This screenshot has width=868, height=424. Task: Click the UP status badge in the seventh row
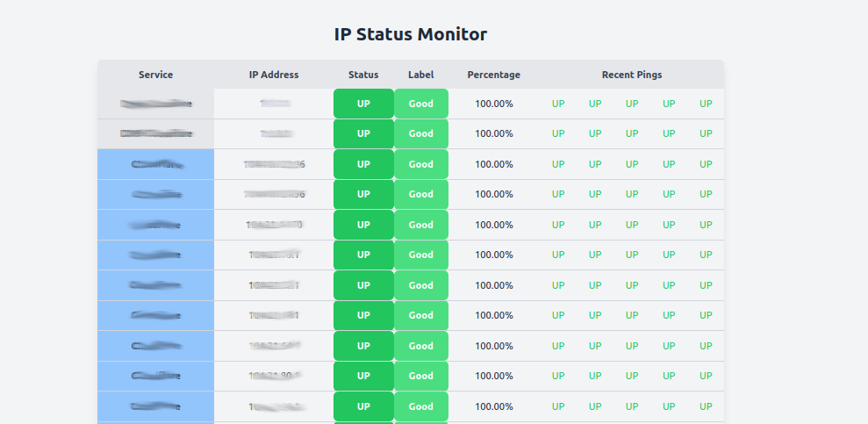[363, 285]
